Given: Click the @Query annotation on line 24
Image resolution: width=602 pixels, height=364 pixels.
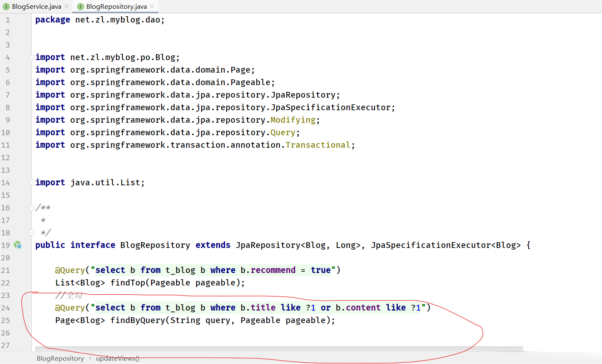Looking at the screenshot, I should [70, 308].
